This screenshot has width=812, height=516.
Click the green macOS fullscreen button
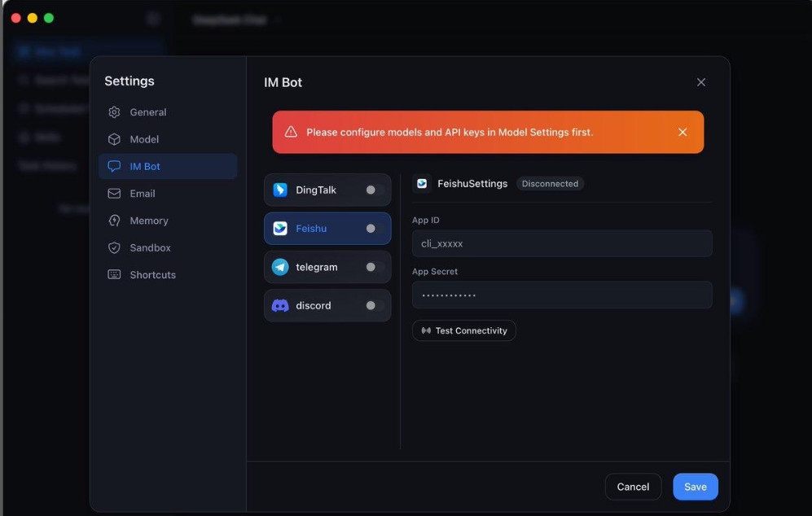pyautogui.click(x=49, y=18)
